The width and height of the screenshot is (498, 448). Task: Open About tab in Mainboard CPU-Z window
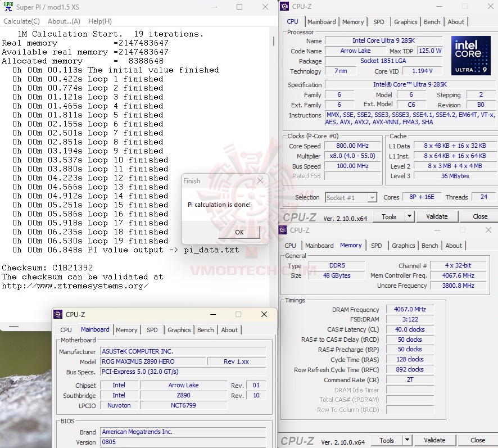[x=229, y=330]
